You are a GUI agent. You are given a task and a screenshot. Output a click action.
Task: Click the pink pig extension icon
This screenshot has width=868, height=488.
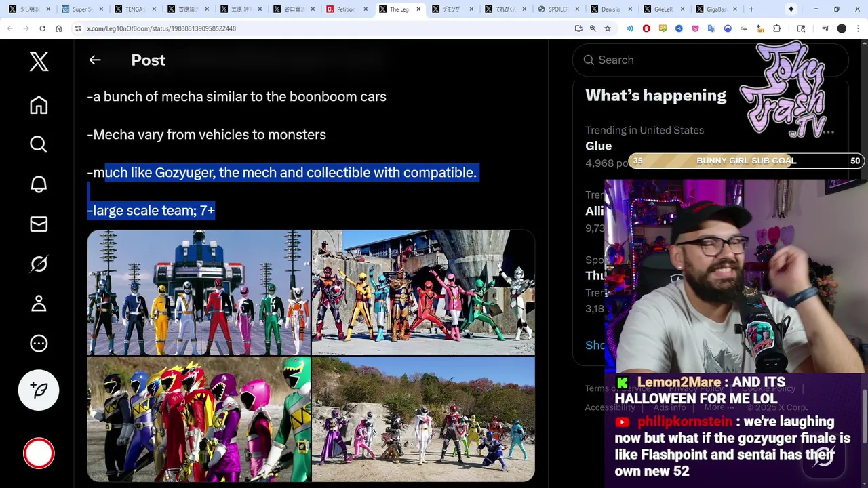point(695,28)
